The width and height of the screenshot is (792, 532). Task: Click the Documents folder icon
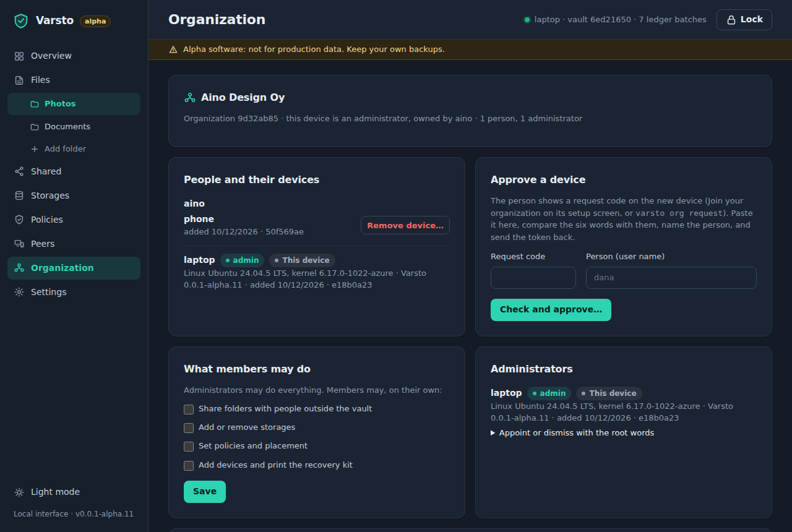point(35,127)
